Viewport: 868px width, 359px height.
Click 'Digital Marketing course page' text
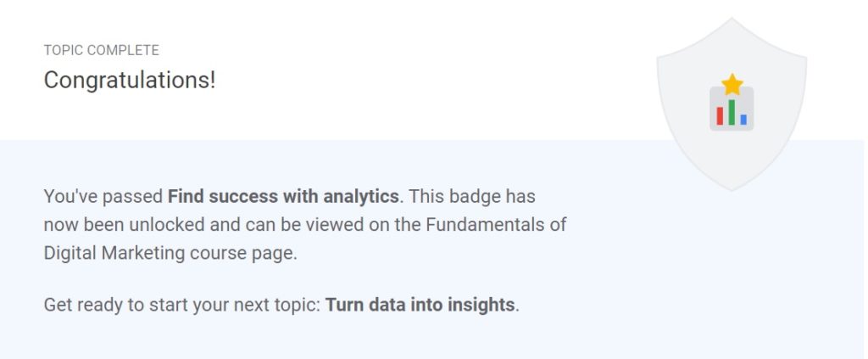click(x=169, y=253)
